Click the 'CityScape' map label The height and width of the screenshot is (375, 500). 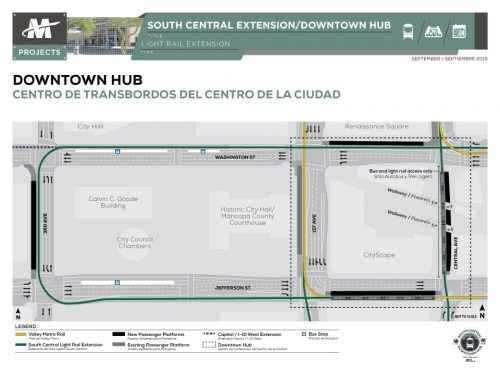point(379,255)
